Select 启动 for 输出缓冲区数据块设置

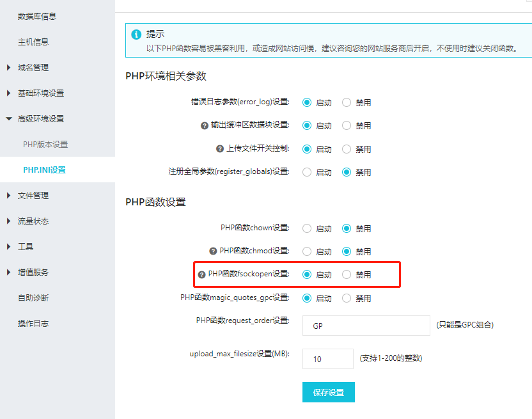pos(307,125)
